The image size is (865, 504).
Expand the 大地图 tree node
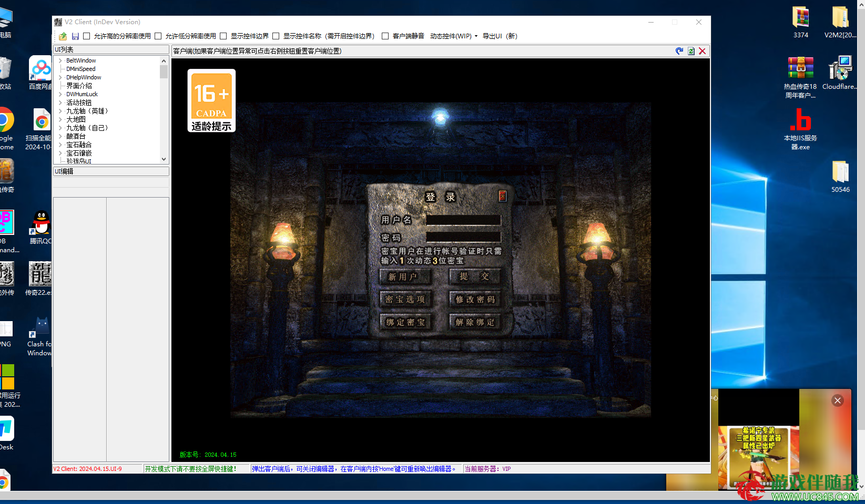[x=60, y=120]
